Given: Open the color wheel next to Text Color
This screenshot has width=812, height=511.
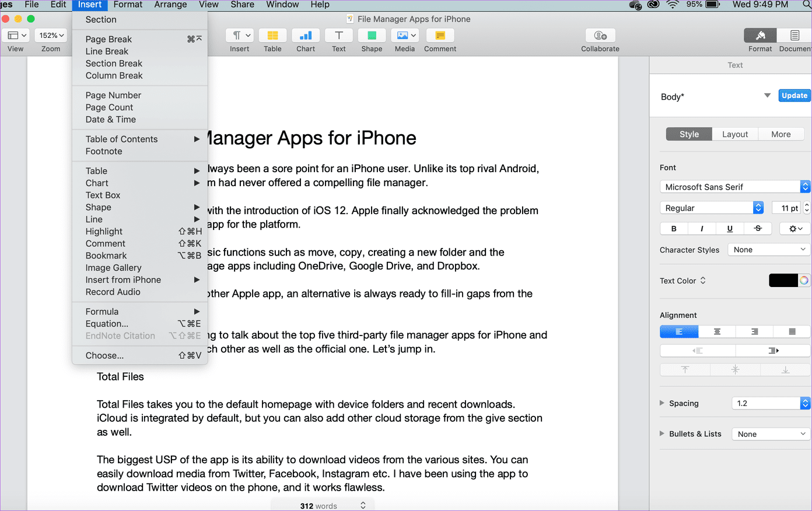Looking at the screenshot, I should click(804, 281).
